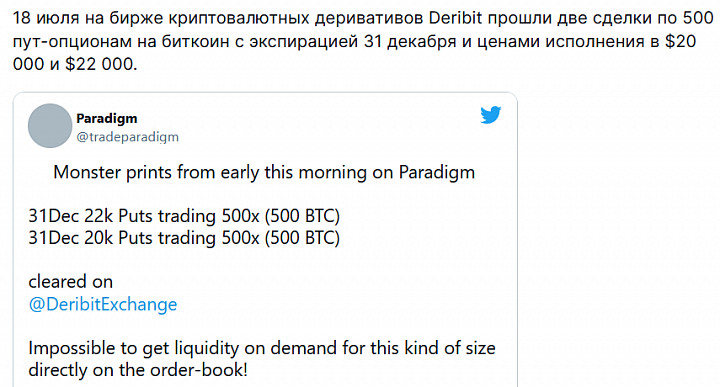Viewport: 720px width, 387px height.
Task: Click the '18 июля' date in article text
Action: click(x=39, y=18)
